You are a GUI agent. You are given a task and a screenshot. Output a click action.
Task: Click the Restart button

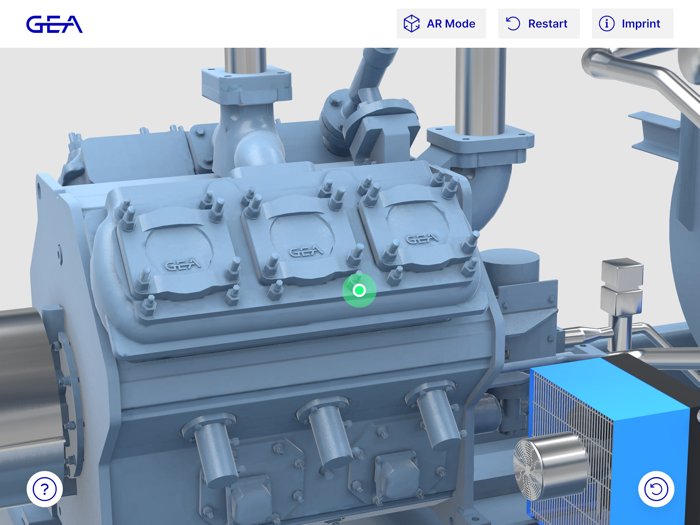coord(538,24)
